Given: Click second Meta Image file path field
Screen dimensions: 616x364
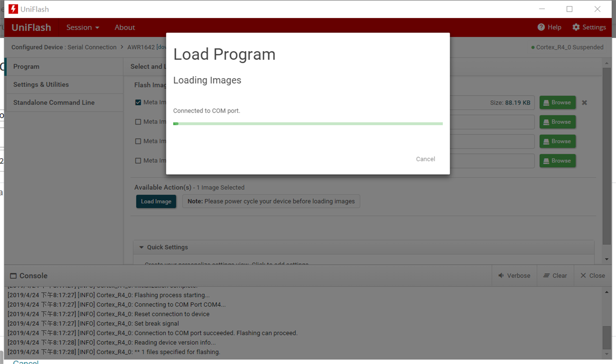Looking at the screenshot, I should point(492,122).
